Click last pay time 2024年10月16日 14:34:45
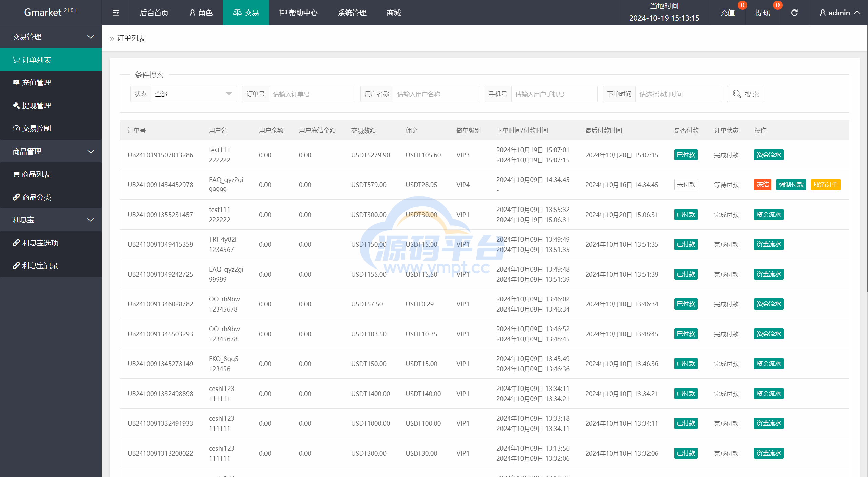The image size is (868, 477). coord(622,185)
